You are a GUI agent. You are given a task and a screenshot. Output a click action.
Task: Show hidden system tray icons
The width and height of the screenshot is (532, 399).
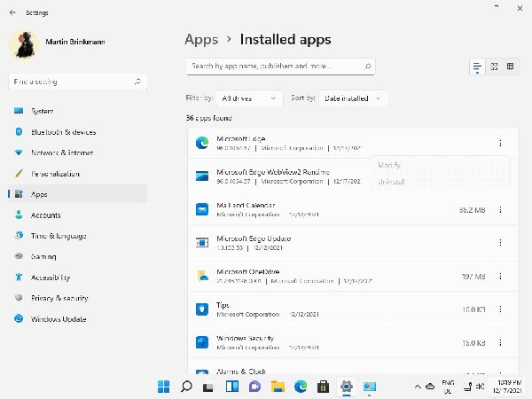click(x=418, y=387)
